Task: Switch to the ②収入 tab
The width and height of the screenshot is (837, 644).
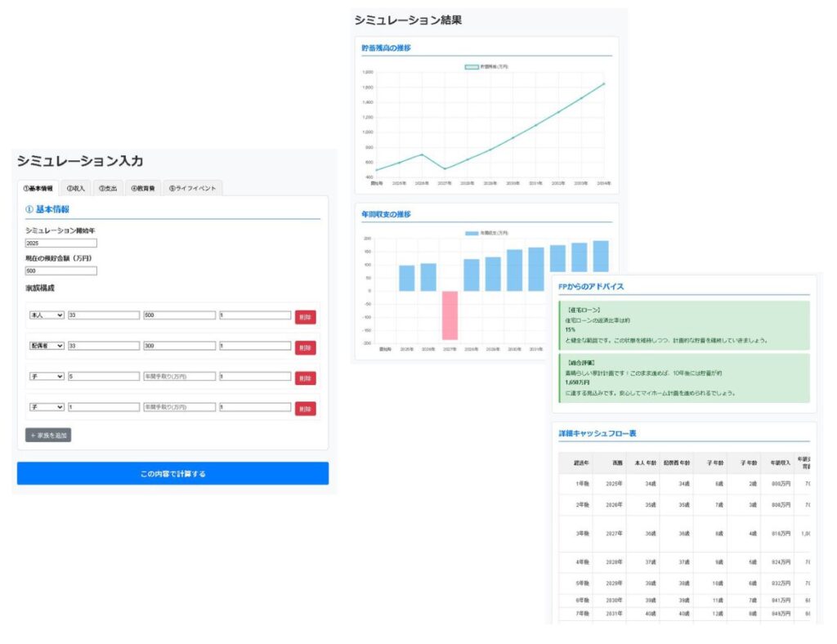Action: point(75,188)
